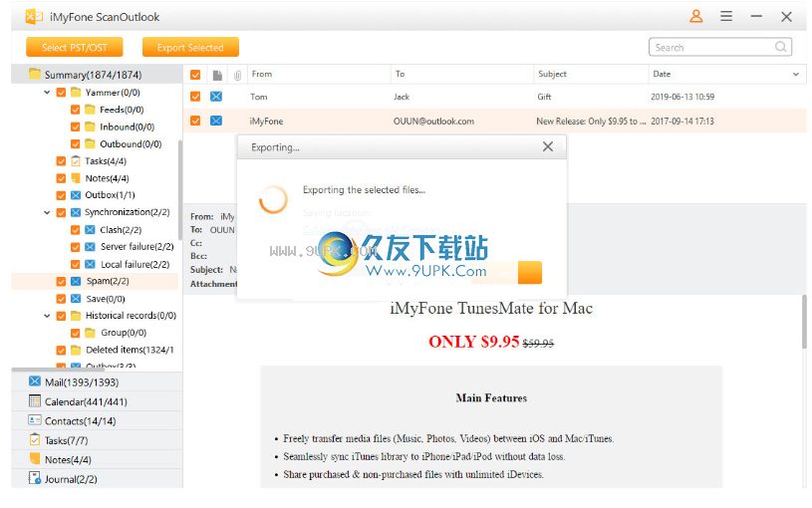The height and width of the screenshot is (508, 812).
Task: Stop the export in progress
Action: point(506,273)
